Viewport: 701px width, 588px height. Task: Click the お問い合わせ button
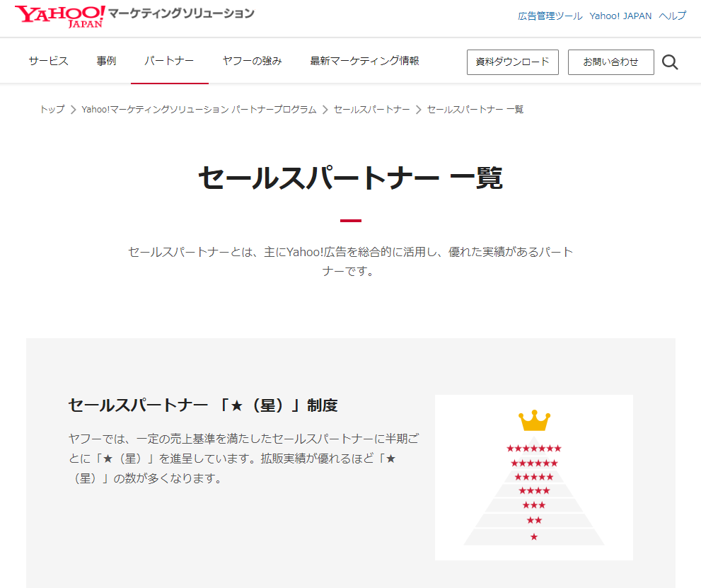[610, 62]
